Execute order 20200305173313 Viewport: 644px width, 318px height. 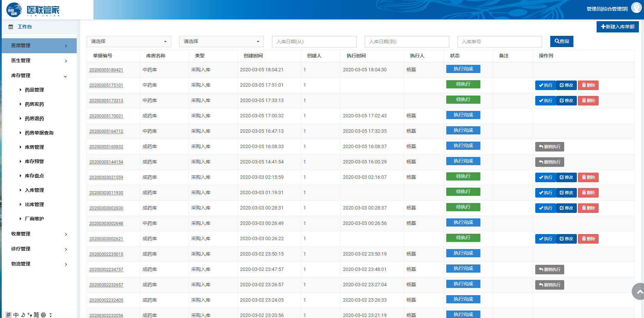545,101
